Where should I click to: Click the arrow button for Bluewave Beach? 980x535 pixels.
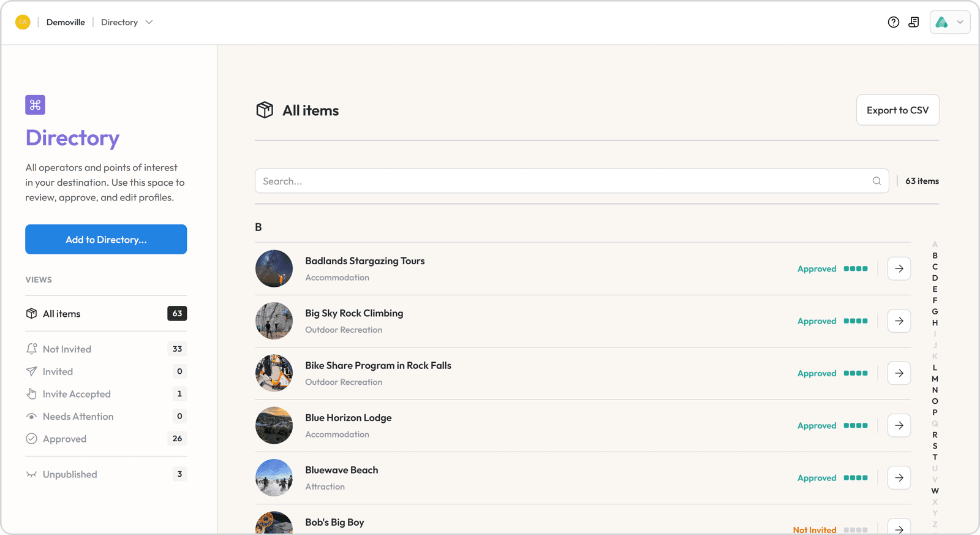coord(899,477)
